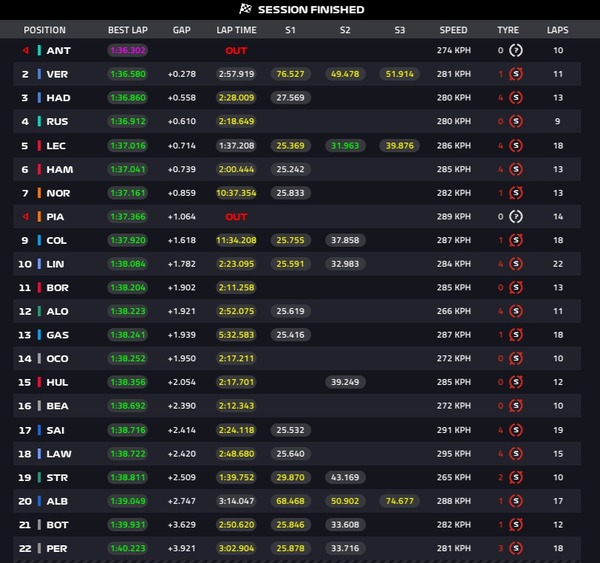
Task: Click the soft tyre icon in OCO row
Action: tap(515, 359)
